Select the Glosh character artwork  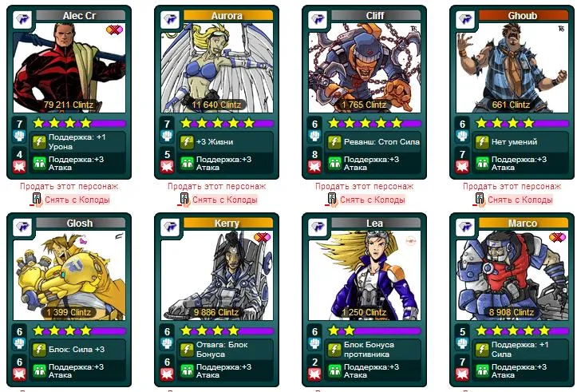(x=69, y=275)
